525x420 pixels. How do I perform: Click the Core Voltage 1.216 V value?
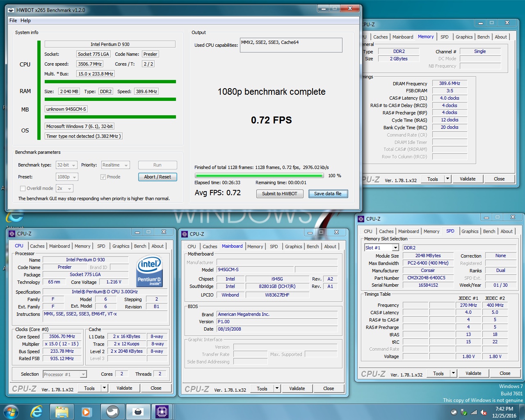114,282
